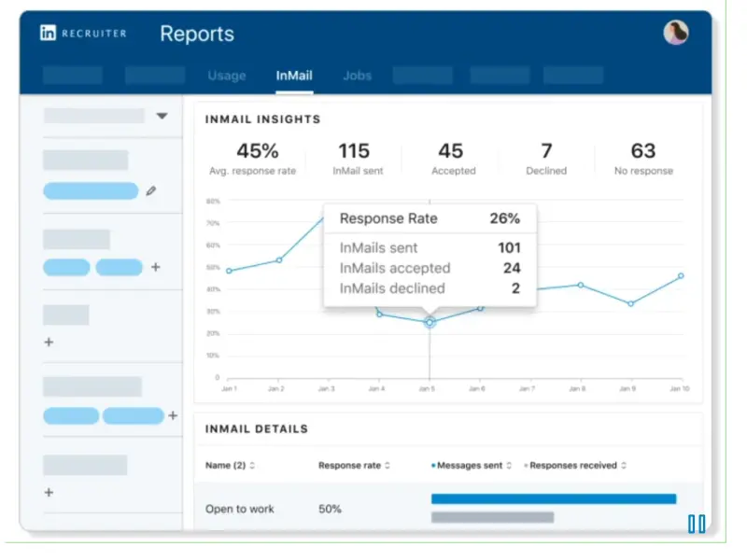Click the blue Messages sent bar

(553, 499)
